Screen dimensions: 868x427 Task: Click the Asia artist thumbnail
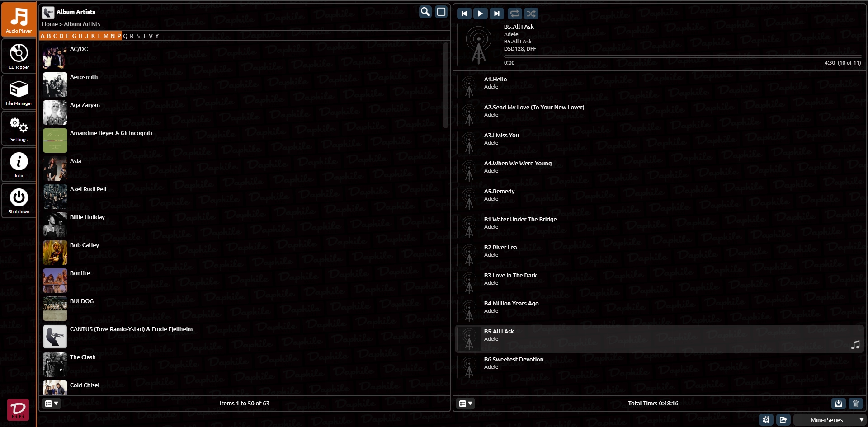click(x=55, y=169)
